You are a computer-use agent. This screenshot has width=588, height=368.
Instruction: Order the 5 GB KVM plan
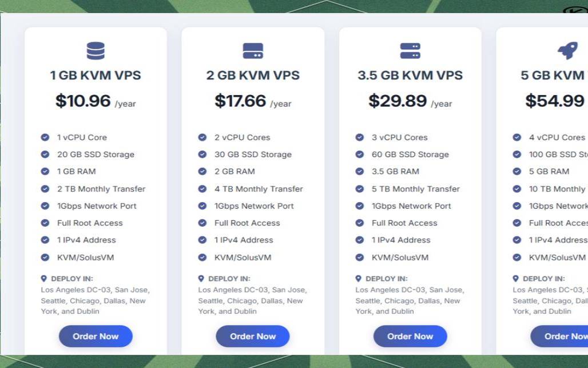click(x=559, y=336)
